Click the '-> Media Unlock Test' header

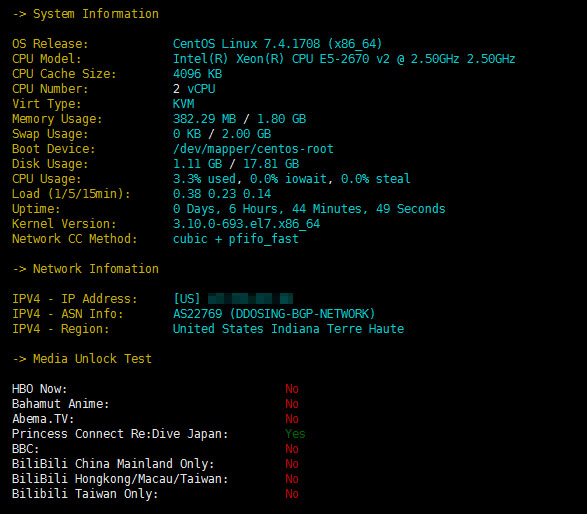[82, 359]
